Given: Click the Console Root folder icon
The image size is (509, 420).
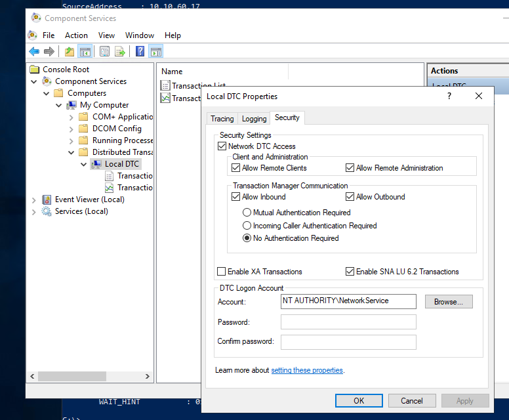Looking at the screenshot, I should pos(34,69).
